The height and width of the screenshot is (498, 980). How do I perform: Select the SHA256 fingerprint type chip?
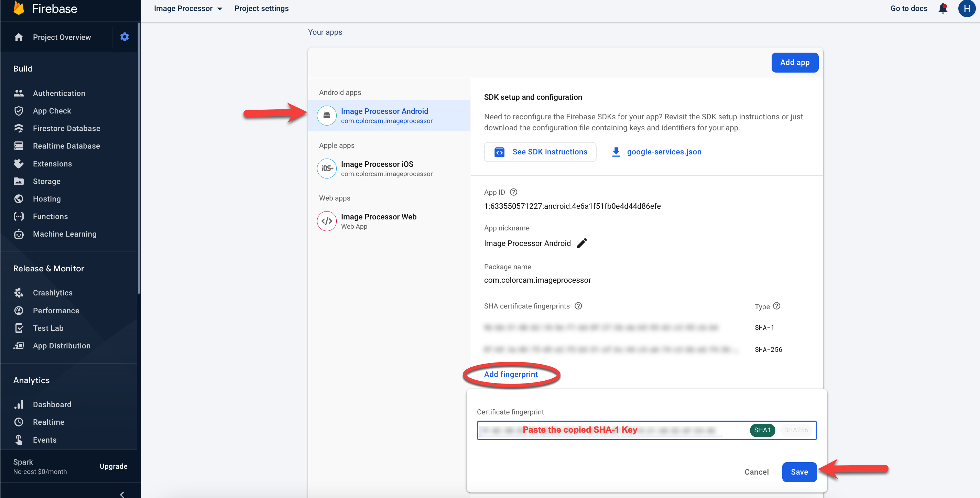(x=795, y=430)
